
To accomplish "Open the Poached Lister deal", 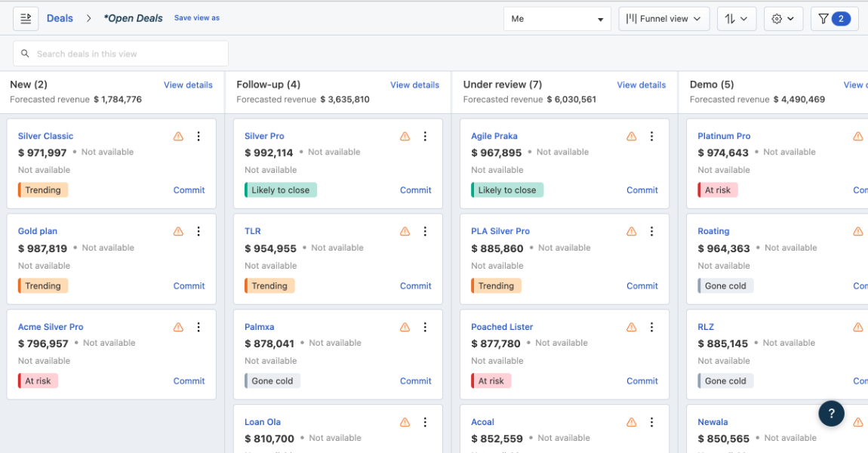I will pos(502,327).
